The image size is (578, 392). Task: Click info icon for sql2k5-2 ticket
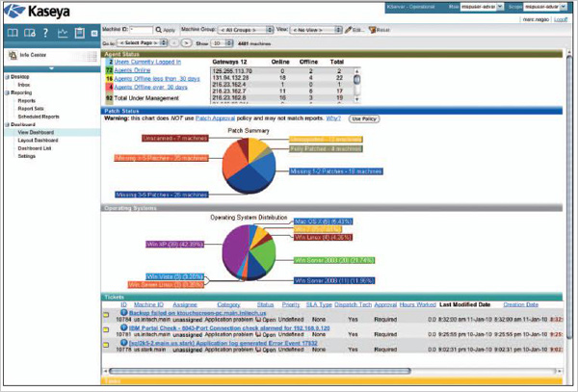point(124,343)
